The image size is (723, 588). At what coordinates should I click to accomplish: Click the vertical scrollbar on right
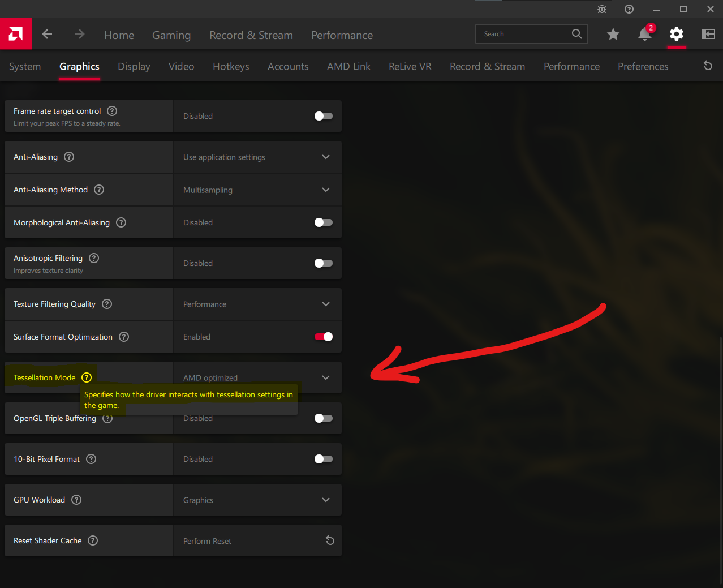click(721, 460)
